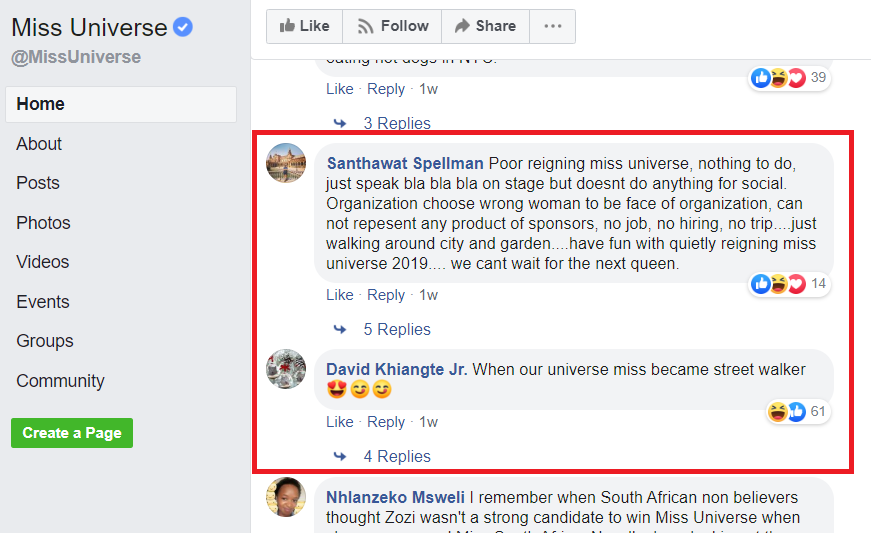The width and height of the screenshot is (871, 533).
Task: Share the Miss Universe page
Action: click(x=484, y=26)
